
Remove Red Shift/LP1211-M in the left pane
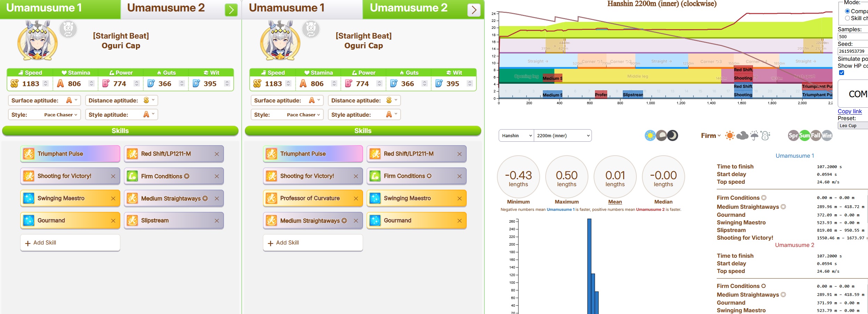[217, 154]
